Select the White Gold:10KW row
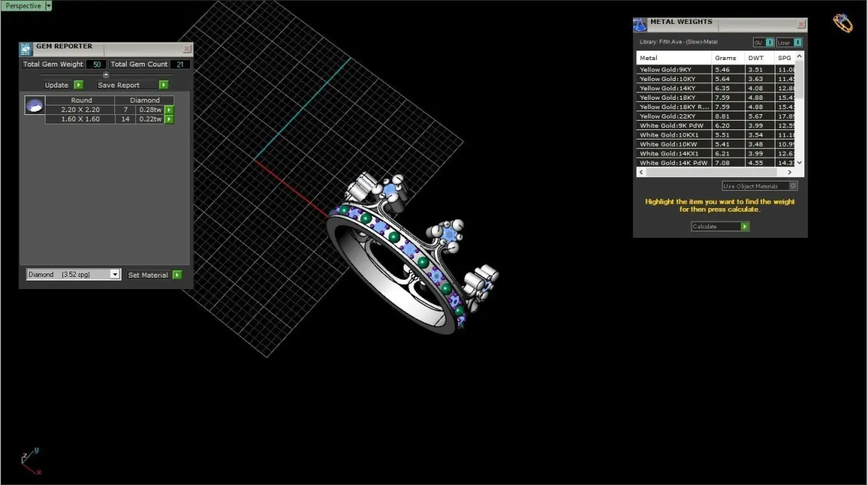This screenshot has height=485, width=868. 715,145
